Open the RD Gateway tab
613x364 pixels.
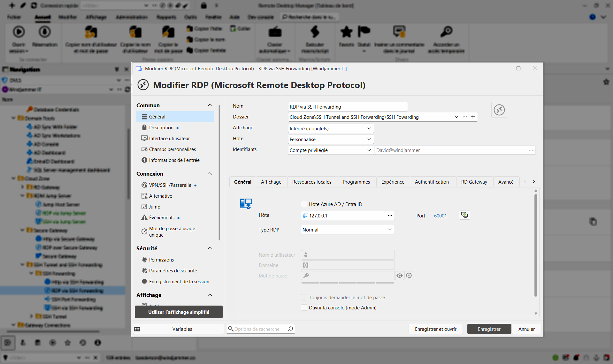474,182
